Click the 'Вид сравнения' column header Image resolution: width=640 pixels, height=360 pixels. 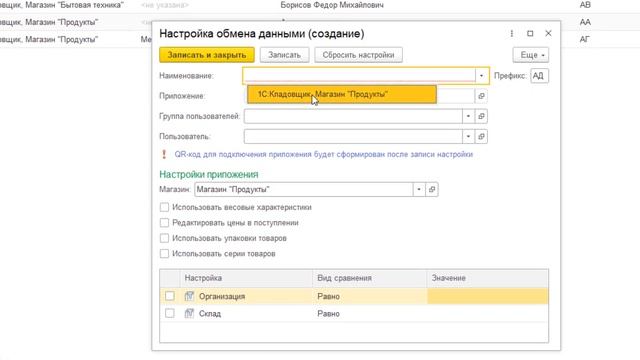click(370, 278)
